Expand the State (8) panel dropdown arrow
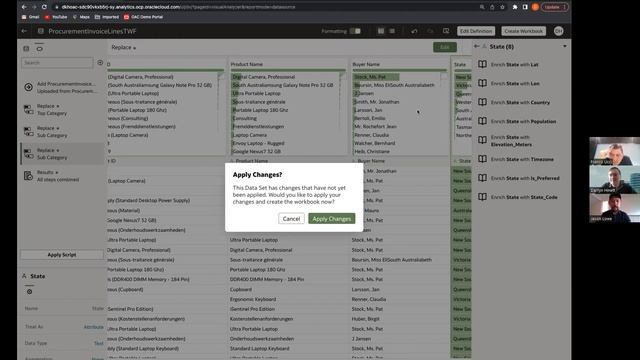The image size is (640, 360). point(565,47)
